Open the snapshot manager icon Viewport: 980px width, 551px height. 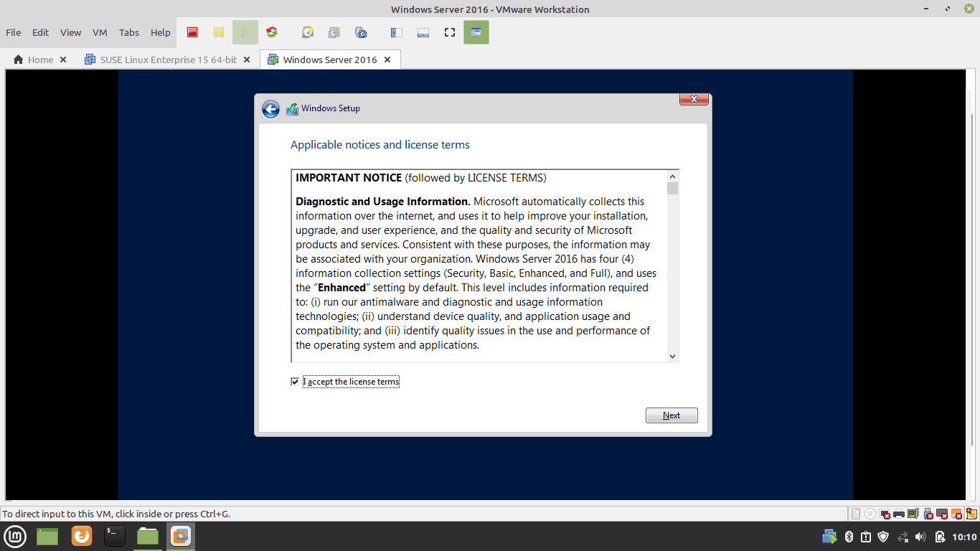361,32
